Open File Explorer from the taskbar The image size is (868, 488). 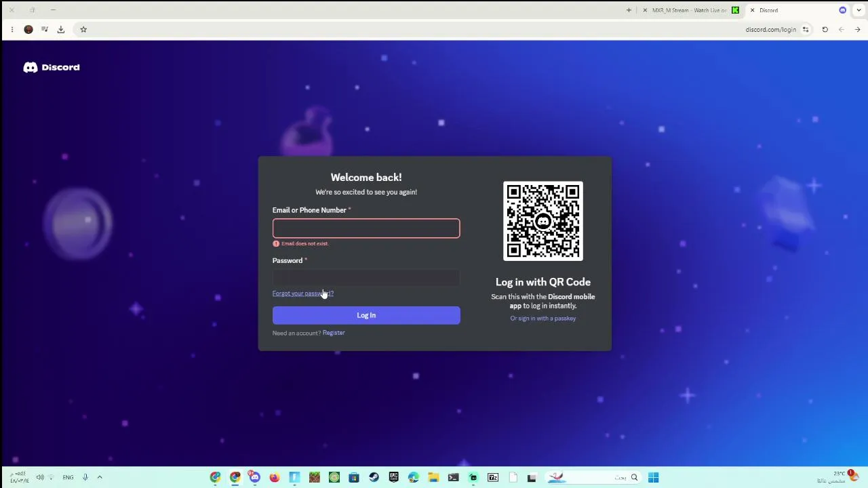[x=433, y=477]
